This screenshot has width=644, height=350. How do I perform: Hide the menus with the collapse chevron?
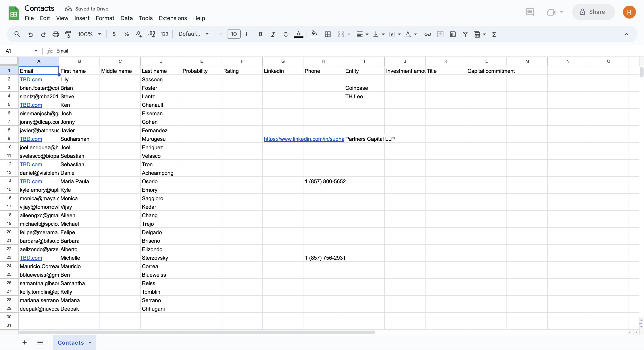626,34
